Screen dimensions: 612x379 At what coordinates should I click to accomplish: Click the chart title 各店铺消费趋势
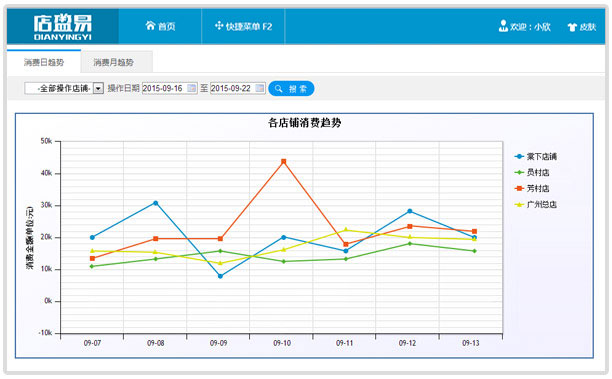pos(304,123)
